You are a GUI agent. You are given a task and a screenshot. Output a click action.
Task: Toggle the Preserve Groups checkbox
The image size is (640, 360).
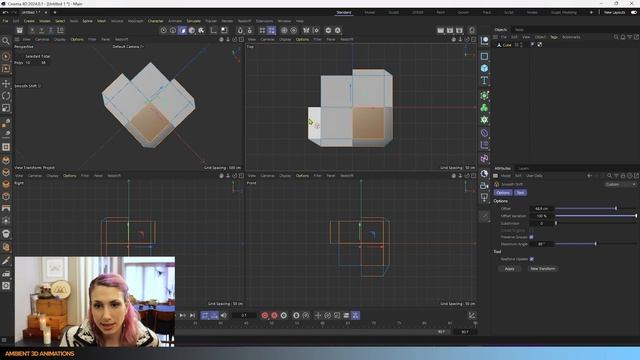(531, 237)
